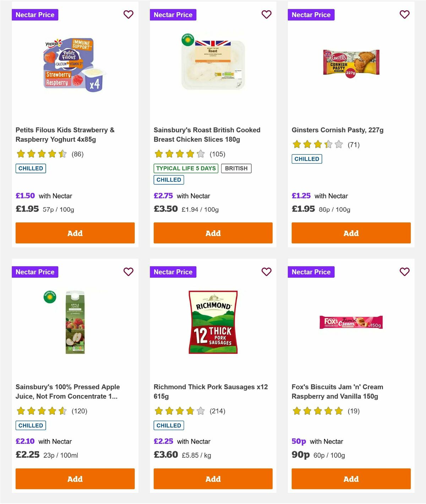Favourite the Sainsbury's Roast Chicken Slices
This screenshot has width=426, height=504.
click(266, 15)
